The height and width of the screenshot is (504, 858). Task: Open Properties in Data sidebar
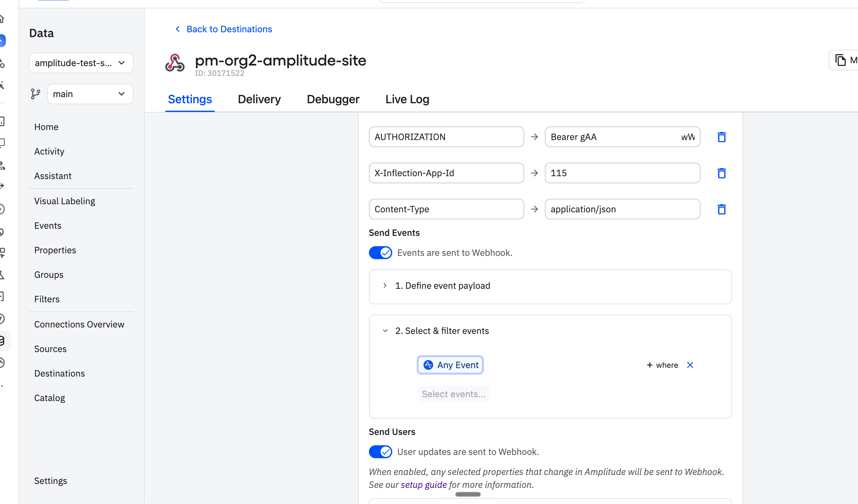click(55, 250)
